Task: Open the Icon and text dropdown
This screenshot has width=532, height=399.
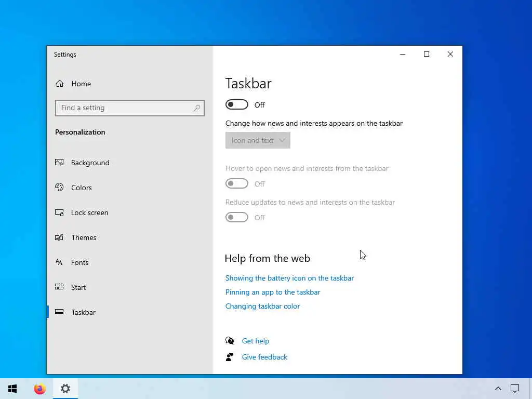Action: 258,140
